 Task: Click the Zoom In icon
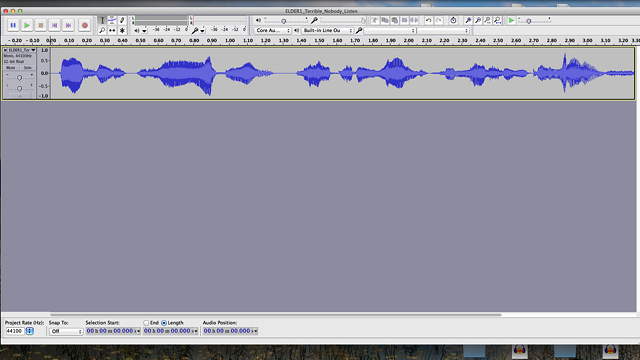pyautogui.click(x=468, y=20)
